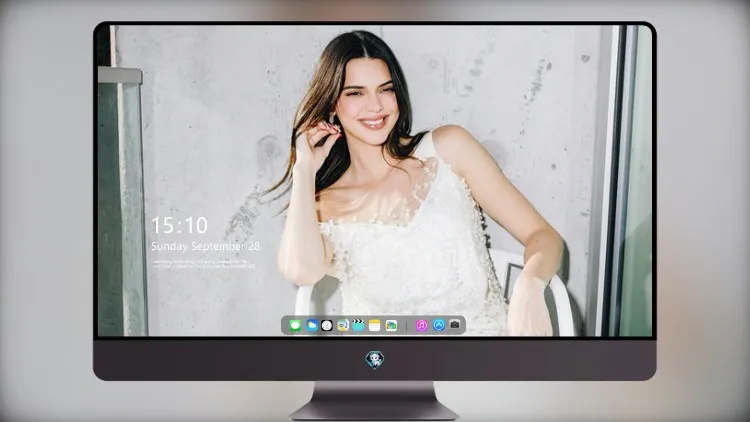This screenshot has width=750, height=422.
Task: Open the Camera app in the dock
Action: pyautogui.click(x=455, y=325)
